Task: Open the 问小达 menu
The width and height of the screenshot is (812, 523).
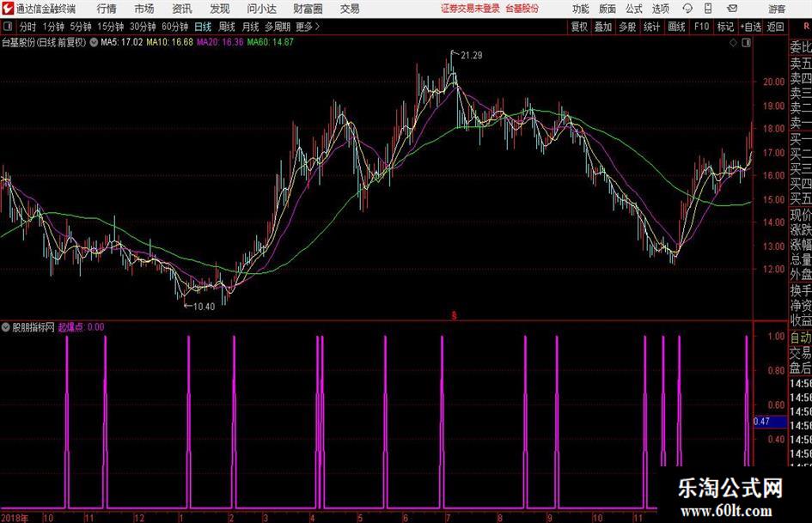Action: (x=261, y=9)
